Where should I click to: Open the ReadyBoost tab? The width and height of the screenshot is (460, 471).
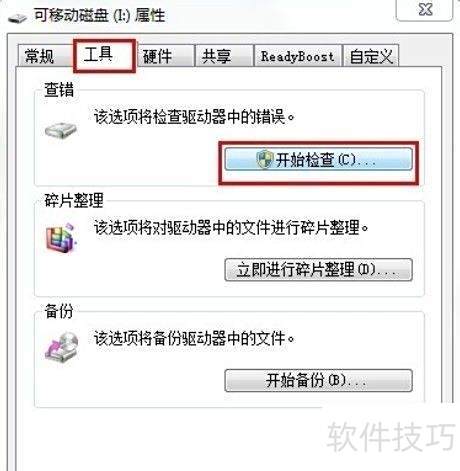298,56
